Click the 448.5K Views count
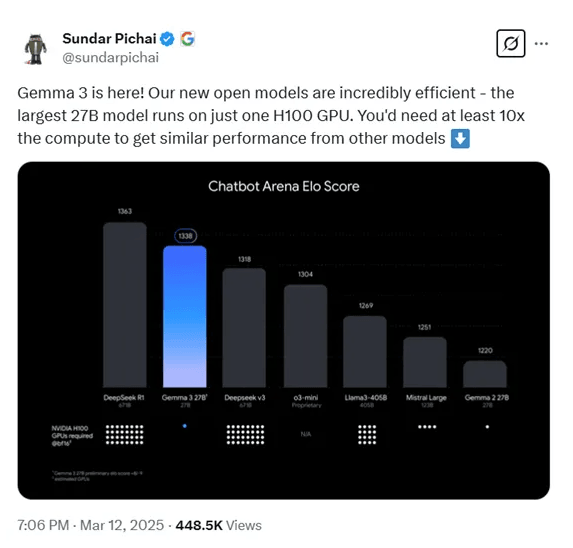 coord(219,525)
